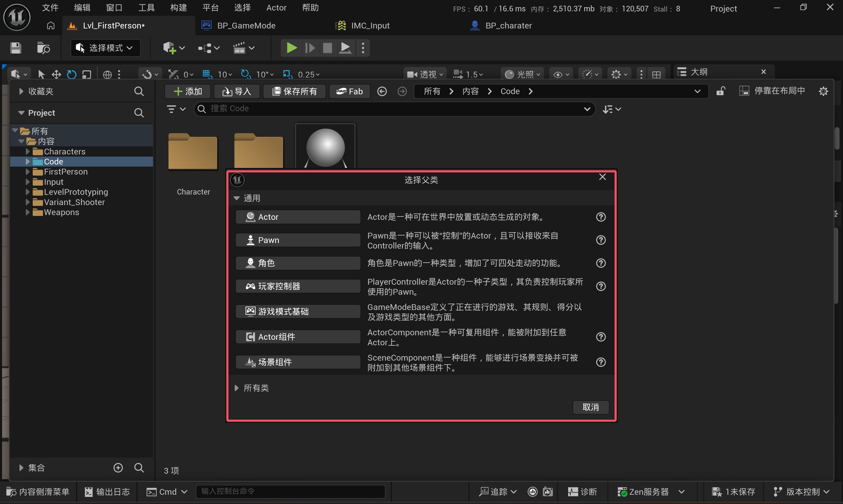The height and width of the screenshot is (504, 843).
Task: Toggle the content browser lock icon
Action: pos(721,91)
